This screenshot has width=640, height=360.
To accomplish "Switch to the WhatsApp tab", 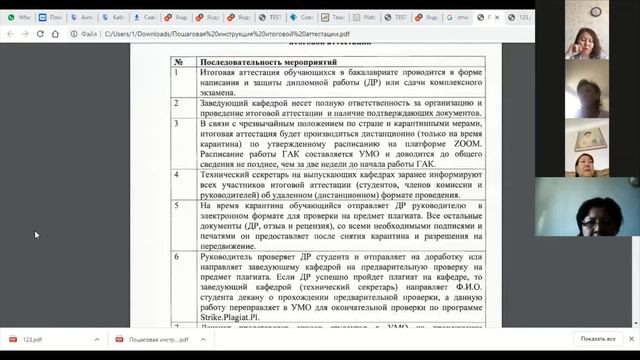I will (19, 18).
